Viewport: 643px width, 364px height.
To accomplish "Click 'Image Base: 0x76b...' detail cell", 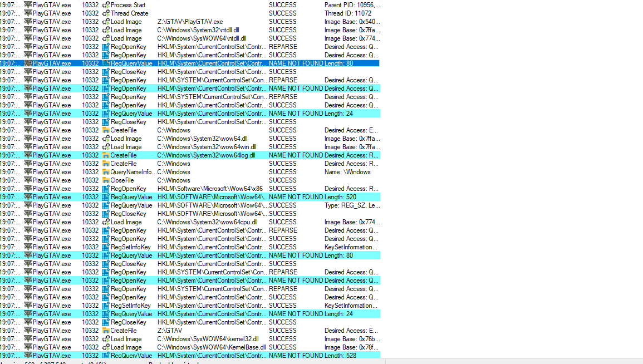I will tap(352, 339).
